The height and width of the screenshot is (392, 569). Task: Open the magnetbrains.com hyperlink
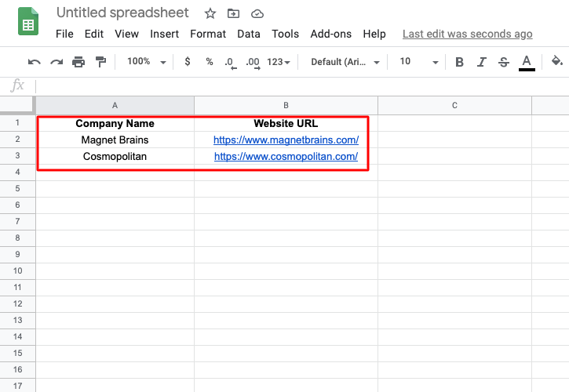pyautogui.click(x=286, y=140)
